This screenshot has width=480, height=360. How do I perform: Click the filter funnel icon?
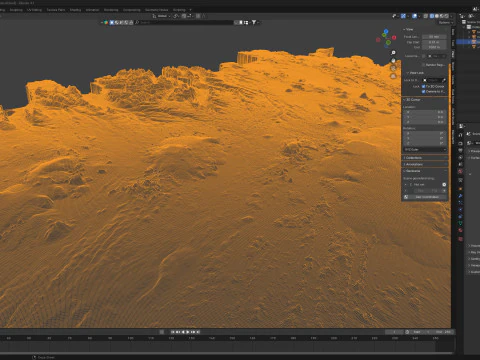tap(254, 22)
